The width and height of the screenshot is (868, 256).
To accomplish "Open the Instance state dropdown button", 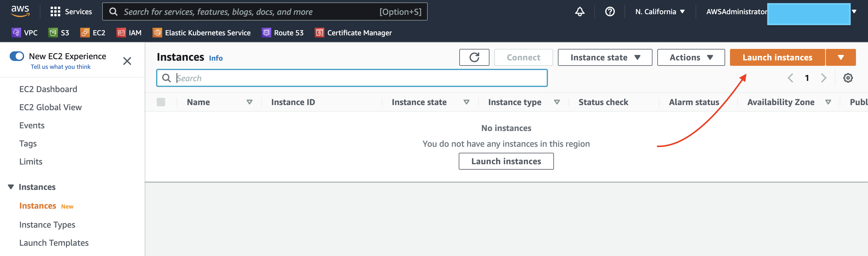I will (605, 57).
